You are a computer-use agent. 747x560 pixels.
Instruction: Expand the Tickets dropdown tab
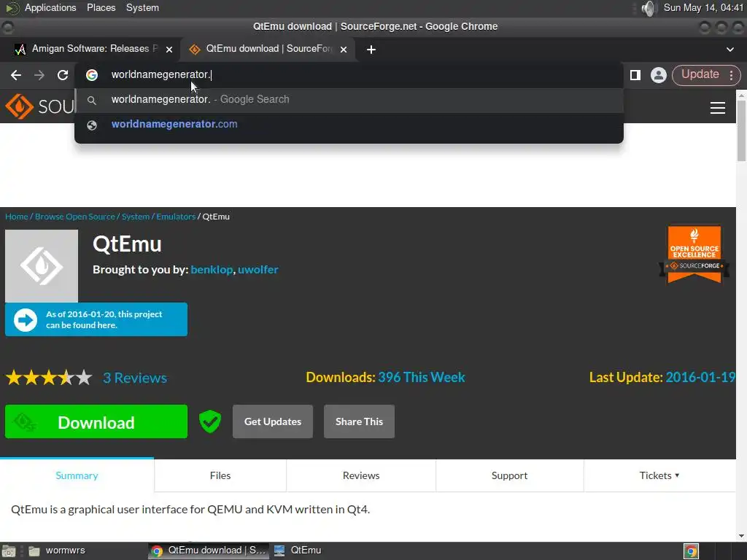(x=659, y=475)
